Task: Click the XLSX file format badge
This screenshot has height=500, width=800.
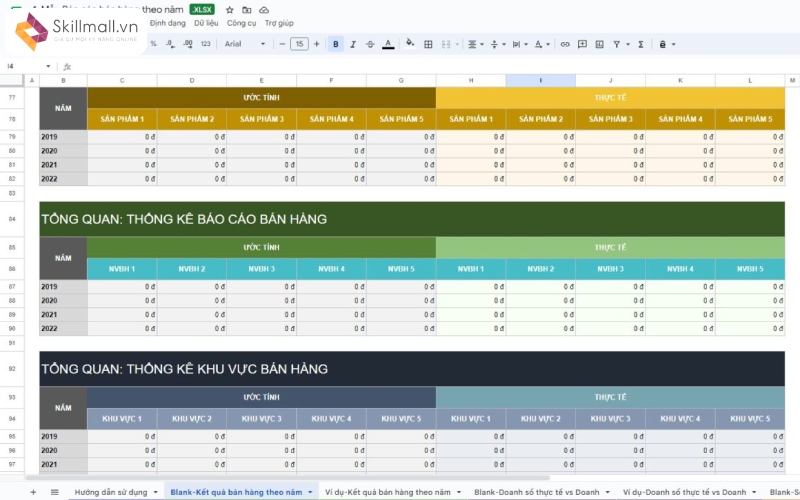Action: (202, 10)
